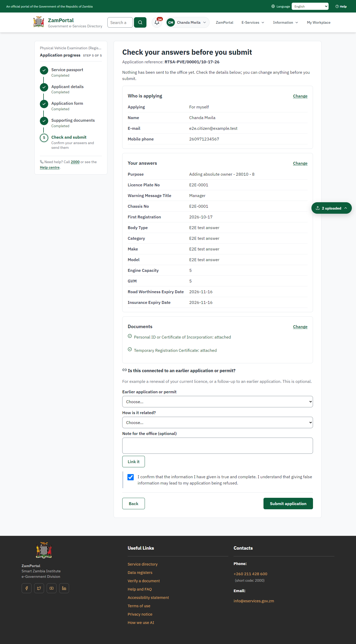Open the YouTube social icon

coord(52,588)
